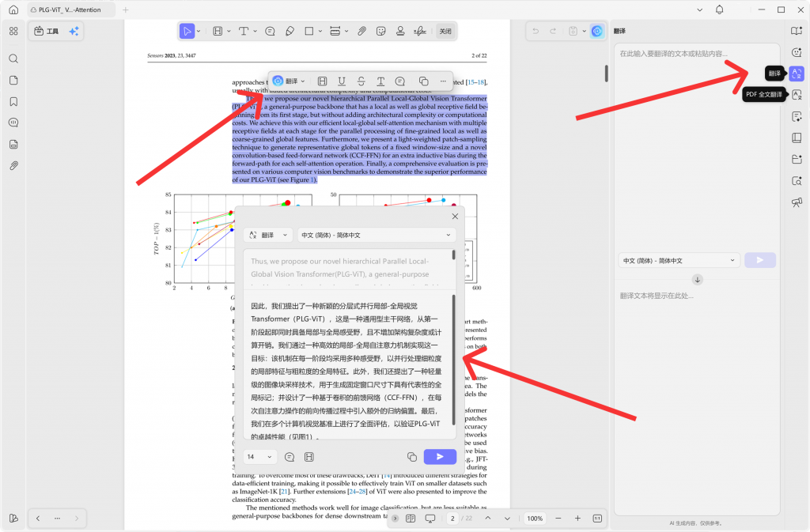Image resolution: width=810 pixels, height=532 pixels.
Task: Open the comments panel on left sidebar
Action: pos(13,123)
